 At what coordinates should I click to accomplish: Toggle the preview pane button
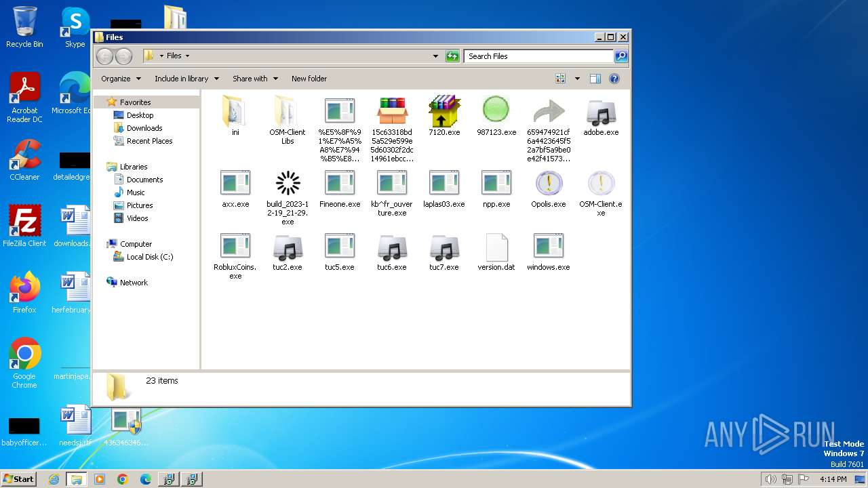(x=595, y=79)
